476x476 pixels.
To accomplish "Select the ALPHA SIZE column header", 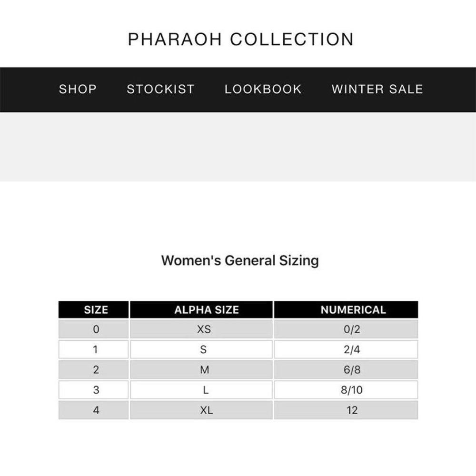I will [201, 310].
